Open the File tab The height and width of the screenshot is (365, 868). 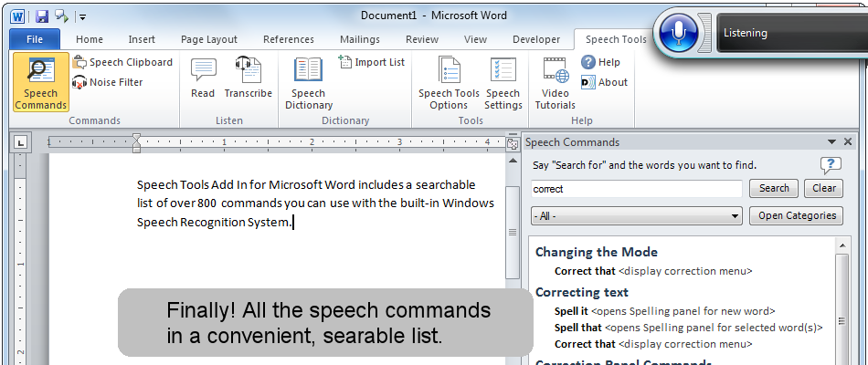click(x=35, y=39)
